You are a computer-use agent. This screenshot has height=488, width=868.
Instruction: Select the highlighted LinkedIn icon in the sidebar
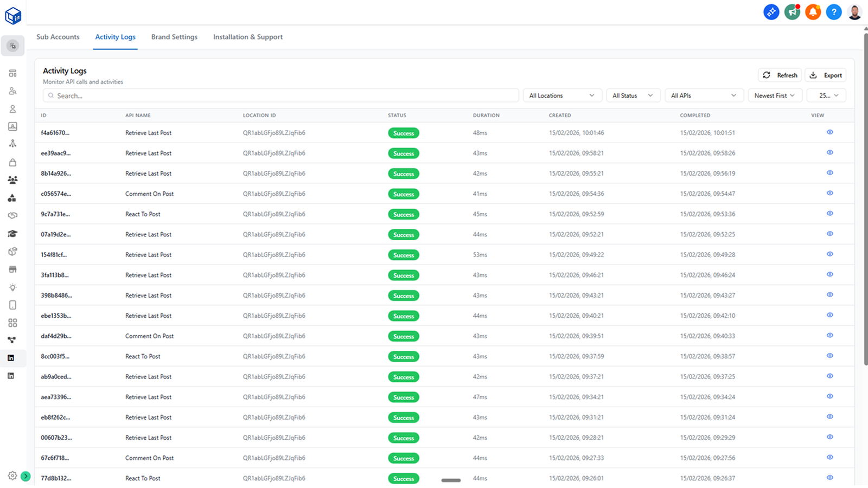[12, 358]
